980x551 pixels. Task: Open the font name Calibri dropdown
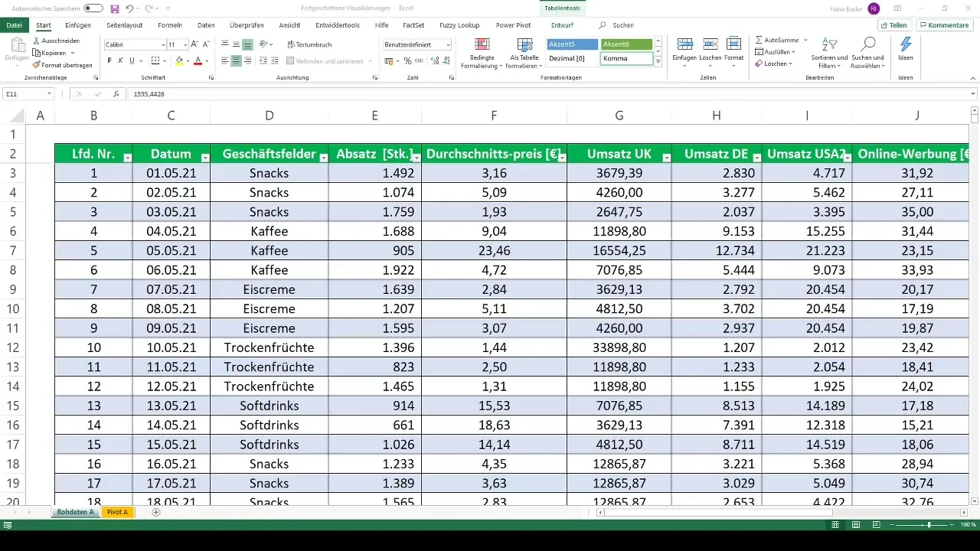(x=162, y=45)
